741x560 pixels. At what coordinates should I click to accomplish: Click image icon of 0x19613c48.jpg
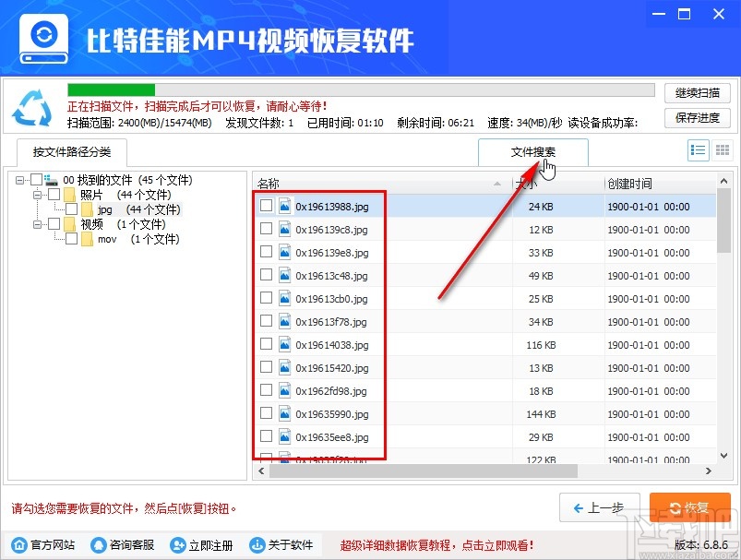click(x=284, y=275)
